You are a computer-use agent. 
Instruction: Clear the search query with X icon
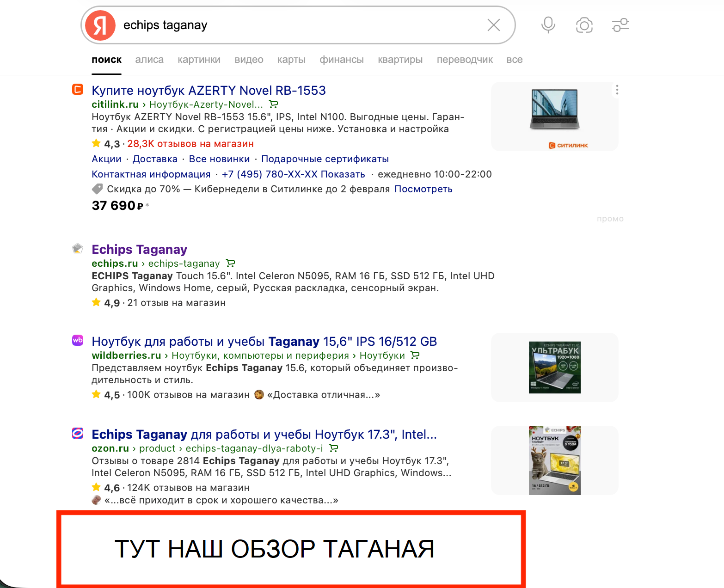494,25
